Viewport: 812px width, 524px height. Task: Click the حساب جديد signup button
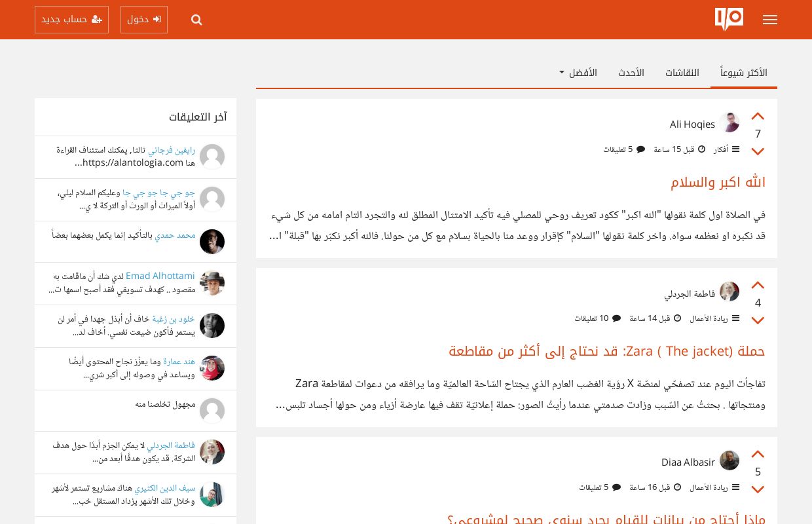click(71, 20)
